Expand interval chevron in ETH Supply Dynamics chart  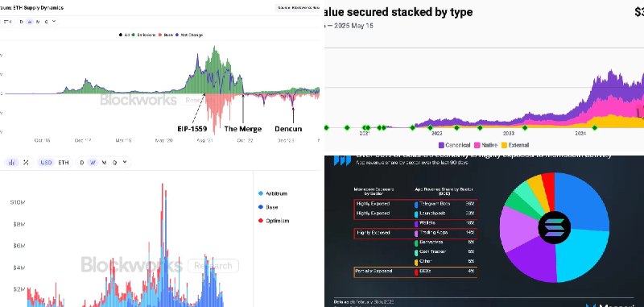[x=54, y=22]
